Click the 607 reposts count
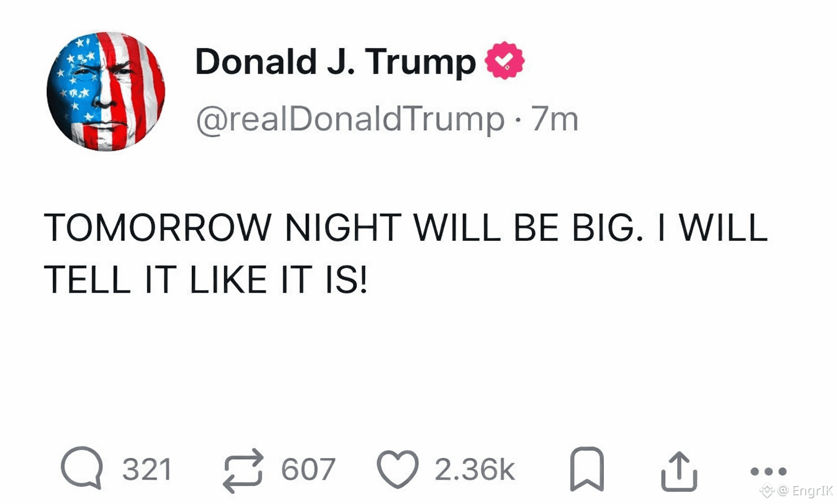Image resolution: width=837 pixels, height=504 pixels. [308, 470]
